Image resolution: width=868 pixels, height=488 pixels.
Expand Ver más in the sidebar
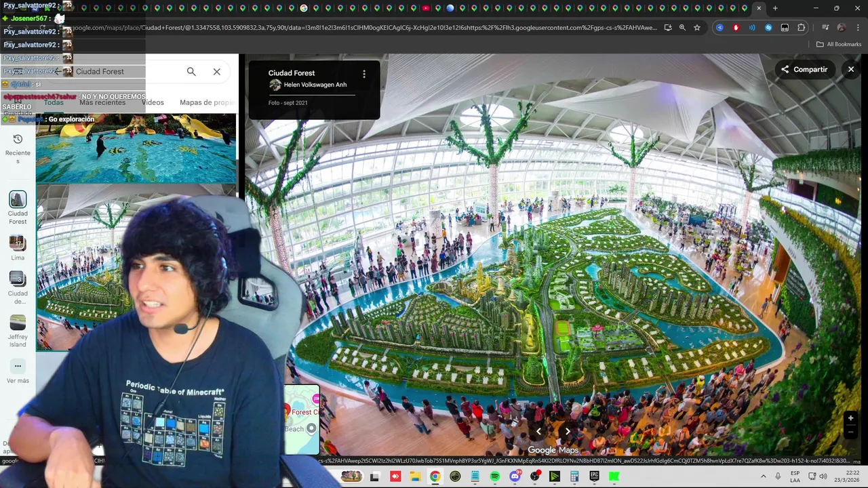point(18,372)
